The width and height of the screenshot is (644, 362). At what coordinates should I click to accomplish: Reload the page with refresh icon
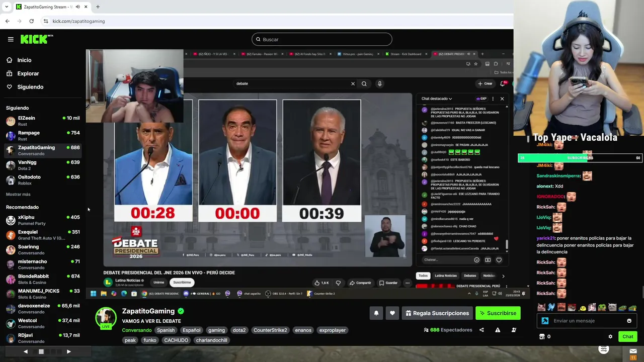click(31, 21)
